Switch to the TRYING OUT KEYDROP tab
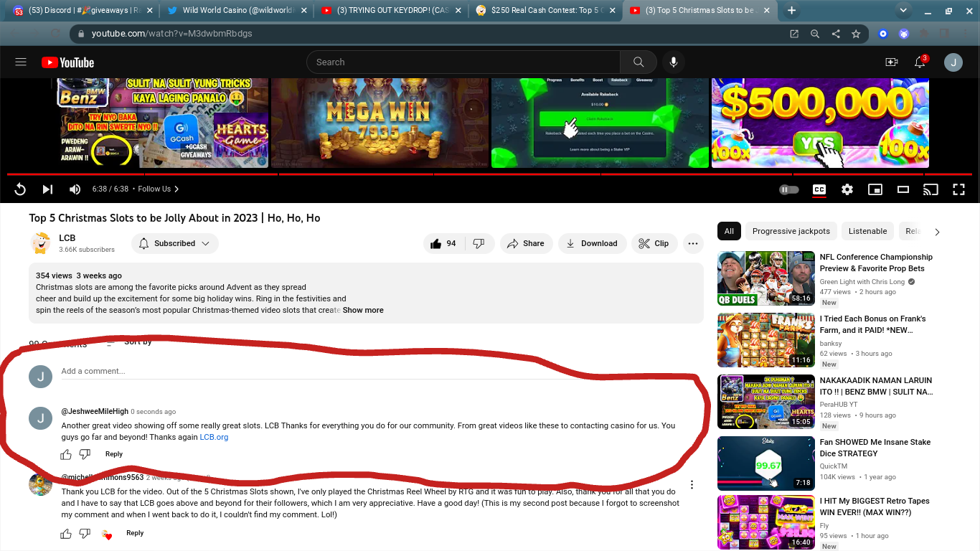This screenshot has width=980, height=551. 392,11
